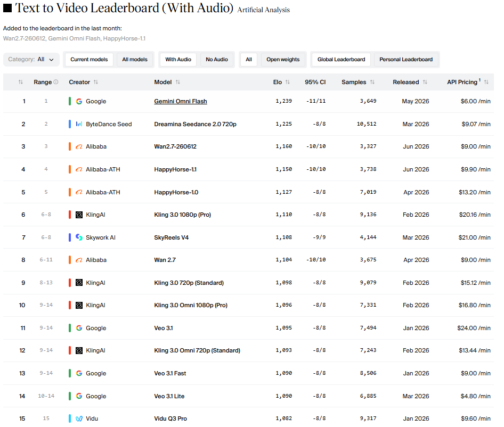Image resolution: width=504 pixels, height=427 pixels.
Task: Click recently added HappyHorse-1.1 text
Action: point(124,38)
